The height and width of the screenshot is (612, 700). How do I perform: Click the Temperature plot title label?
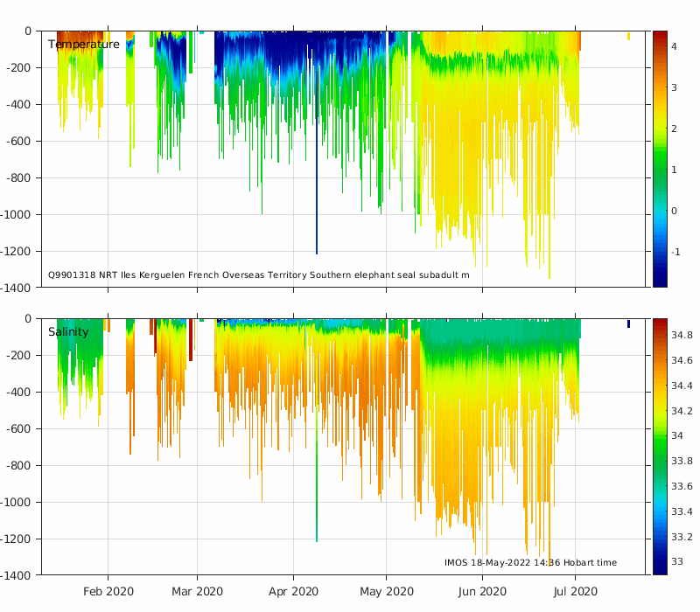tap(84, 45)
